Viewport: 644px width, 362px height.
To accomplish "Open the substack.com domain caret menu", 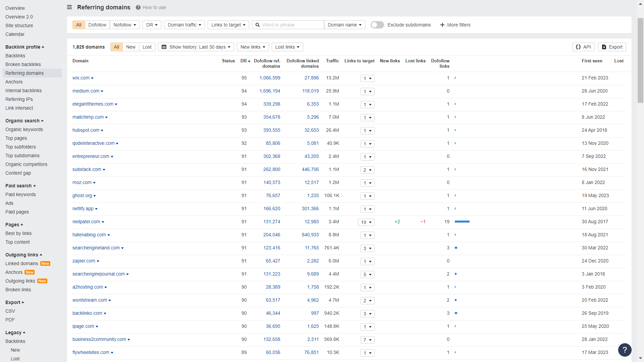I will tap(104, 170).
